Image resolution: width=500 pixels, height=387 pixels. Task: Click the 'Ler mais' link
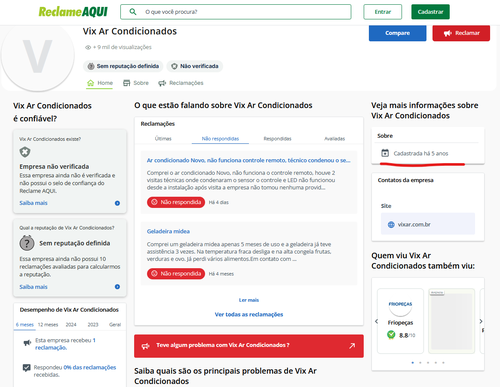[249, 300]
